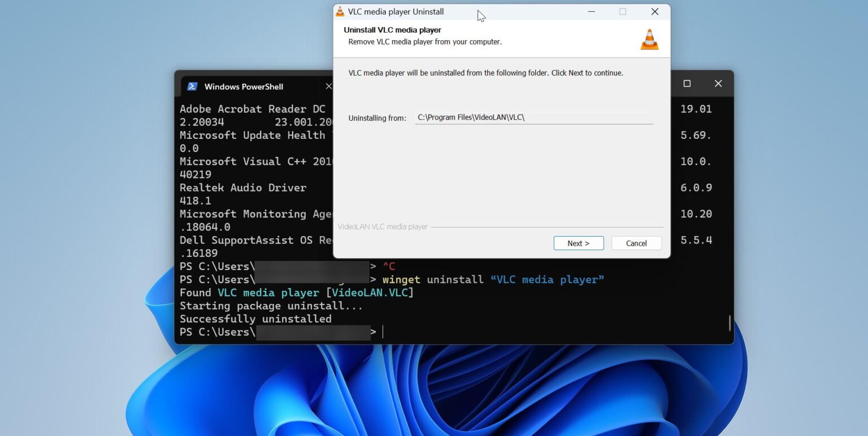
Task: Select the uninstall folder path text
Action: [x=471, y=117]
